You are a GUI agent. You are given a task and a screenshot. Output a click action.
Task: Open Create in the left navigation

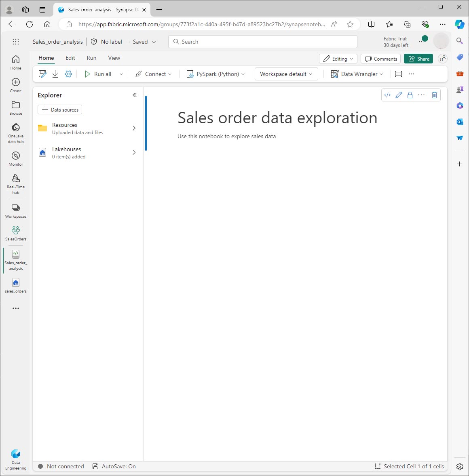16,85
